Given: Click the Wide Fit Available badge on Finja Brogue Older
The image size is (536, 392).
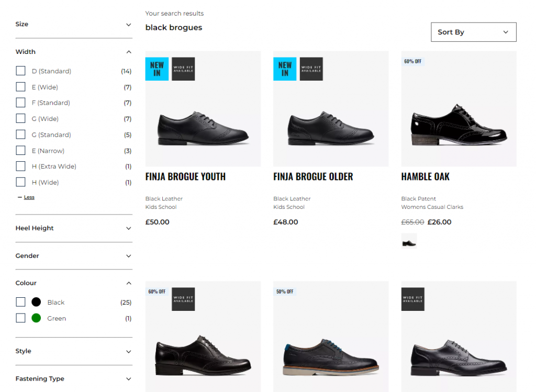Looking at the screenshot, I should click(x=311, y=69).
